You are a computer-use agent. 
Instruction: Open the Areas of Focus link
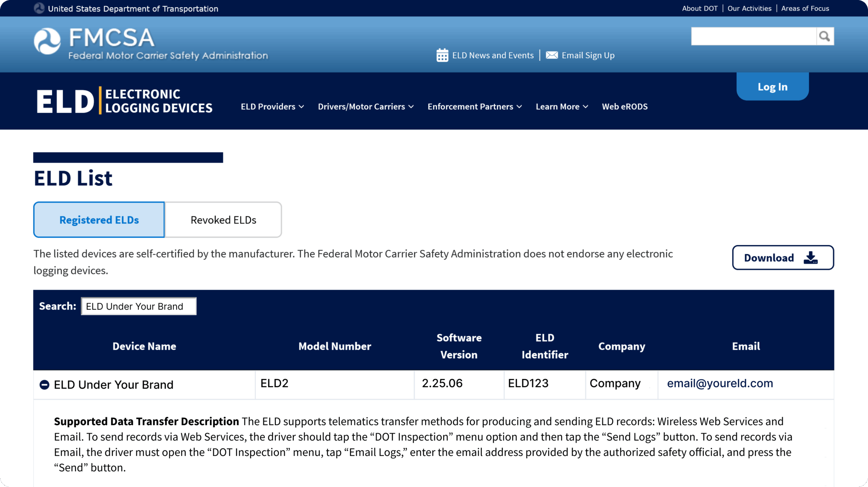point(805,8)
